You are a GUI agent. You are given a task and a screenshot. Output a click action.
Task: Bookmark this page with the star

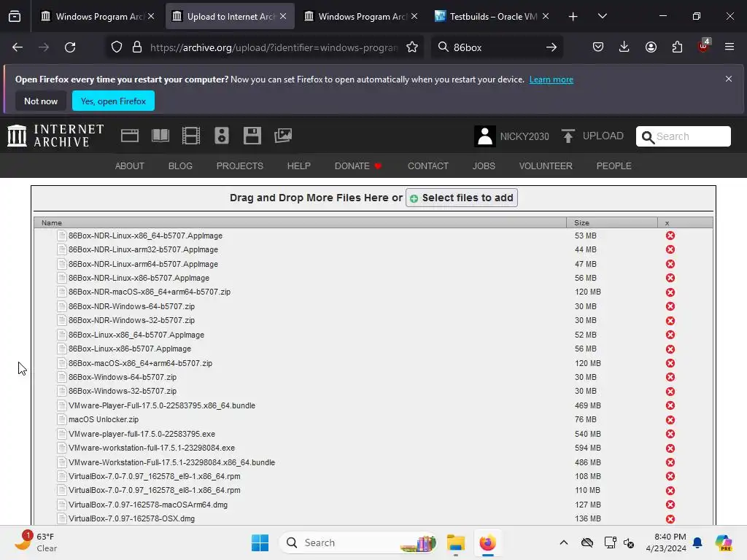pos(412,47)
